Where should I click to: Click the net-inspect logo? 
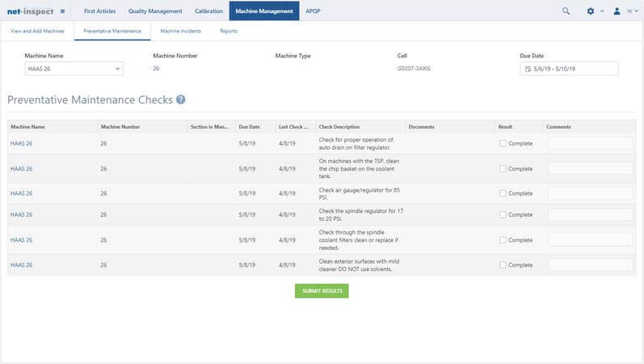[x=30, y=11]
